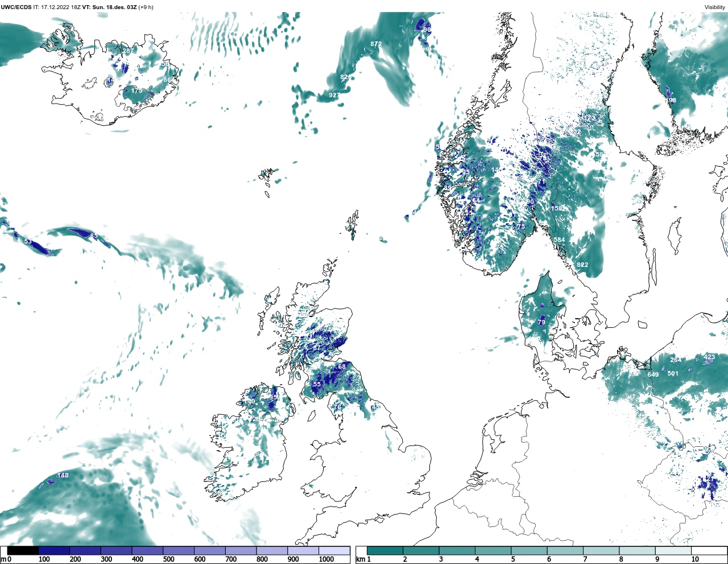Click the 500–600 m legend swatch
Viewport: 728px width, 564px height.
tap(179, 550)
